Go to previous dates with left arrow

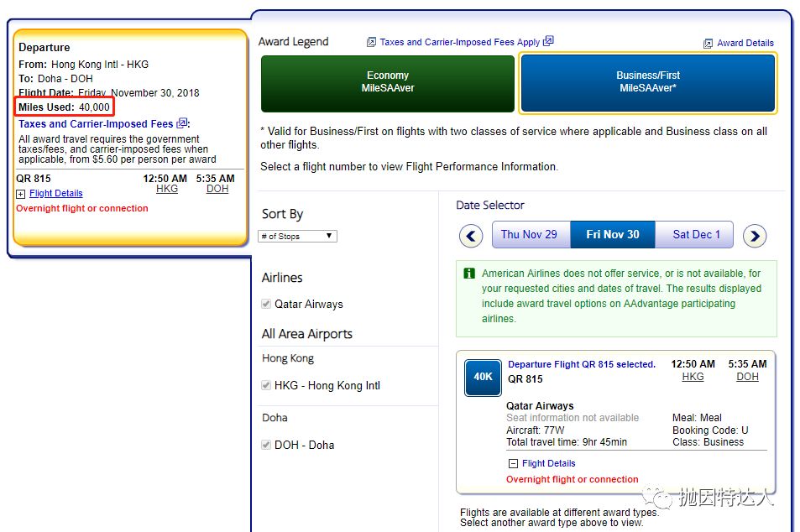coord(471,236)
